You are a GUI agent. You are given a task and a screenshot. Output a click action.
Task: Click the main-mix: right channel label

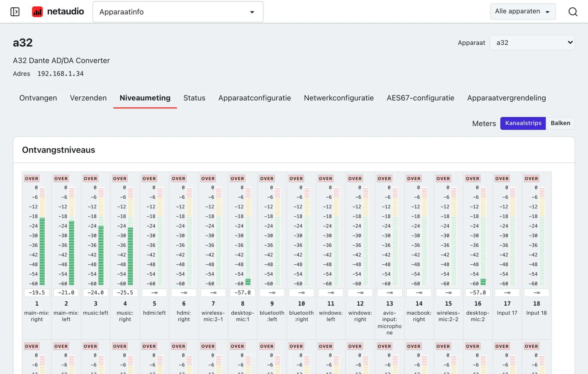click(37, 316)
